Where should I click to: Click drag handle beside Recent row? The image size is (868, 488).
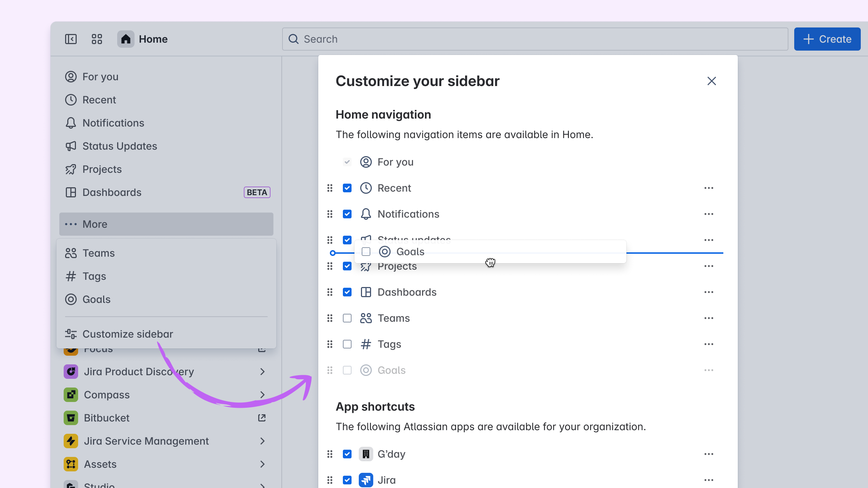pyautogui.click(x=330, y=188)
